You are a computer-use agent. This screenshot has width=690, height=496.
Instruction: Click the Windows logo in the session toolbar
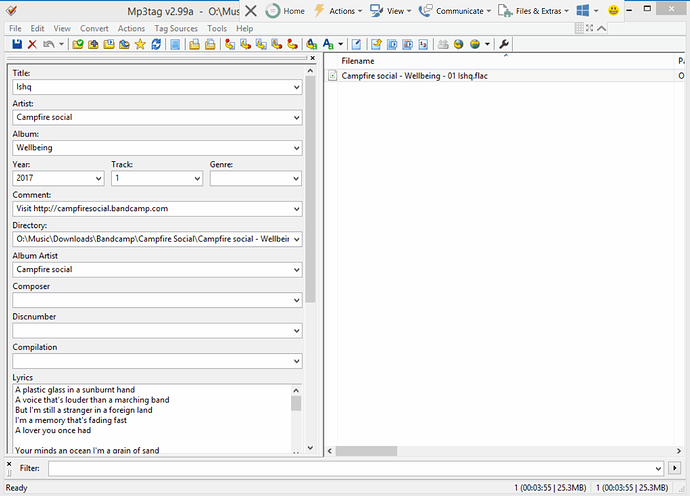583,11
